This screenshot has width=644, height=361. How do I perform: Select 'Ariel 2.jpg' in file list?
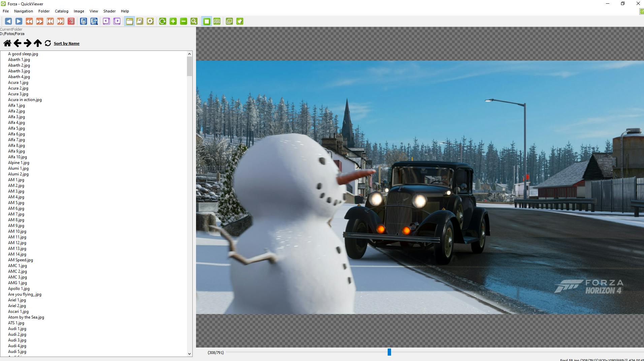click(17, 306)
